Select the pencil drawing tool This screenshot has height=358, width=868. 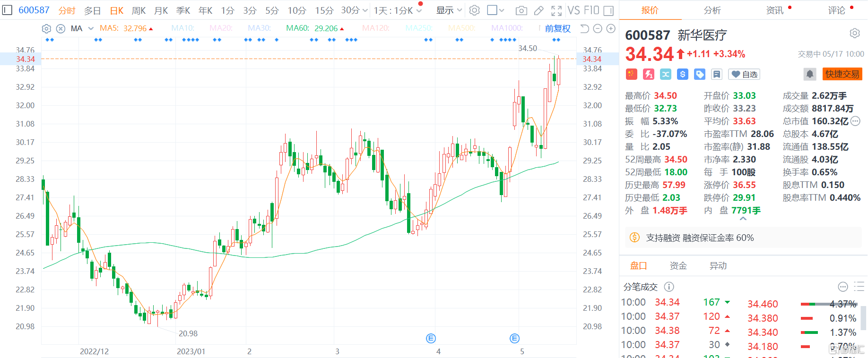coord(538,10)
